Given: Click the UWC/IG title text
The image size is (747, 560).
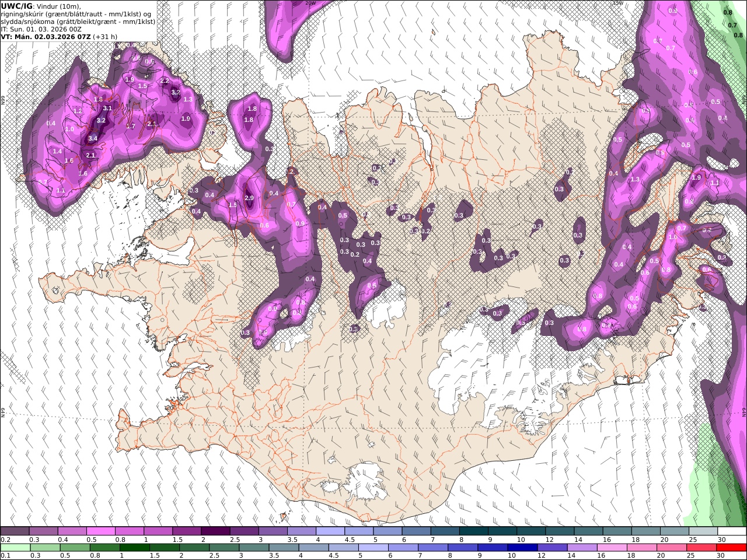Looking at the screenshot, I should [17, 6].
